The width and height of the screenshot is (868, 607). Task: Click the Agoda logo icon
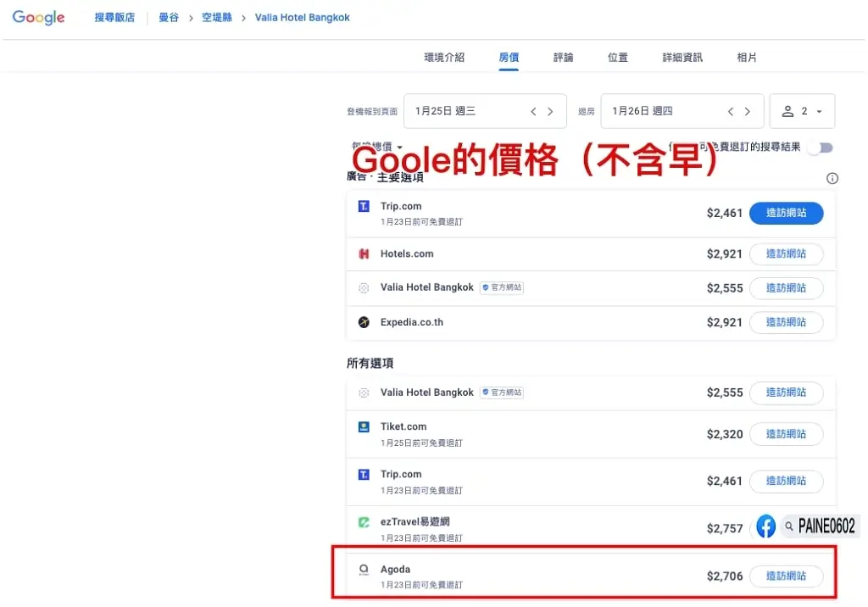(x=364, y=570)
